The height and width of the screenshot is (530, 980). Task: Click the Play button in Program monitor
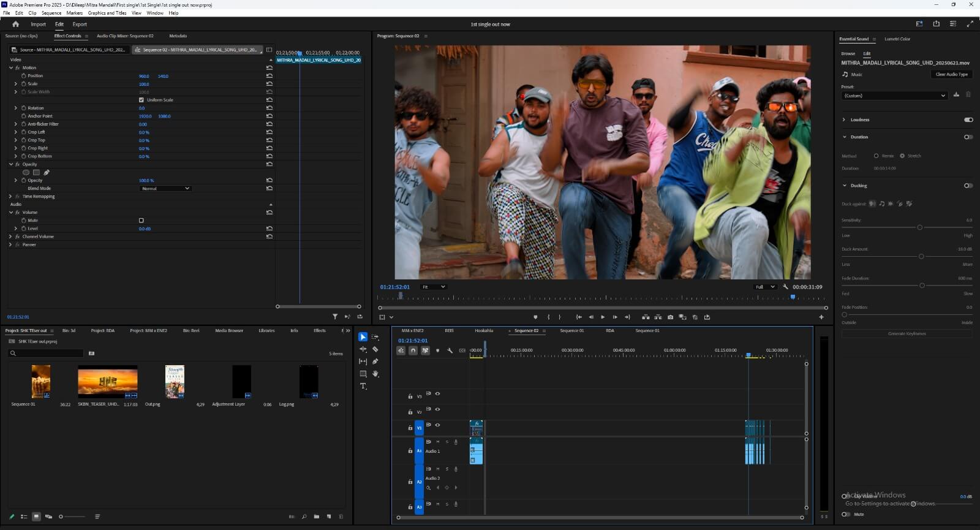[603, 317]
